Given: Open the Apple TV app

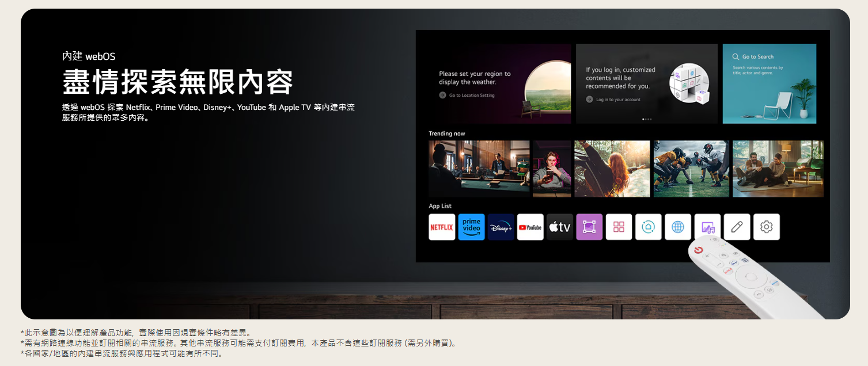Looking at the screenshot, I should coord(559,227).
